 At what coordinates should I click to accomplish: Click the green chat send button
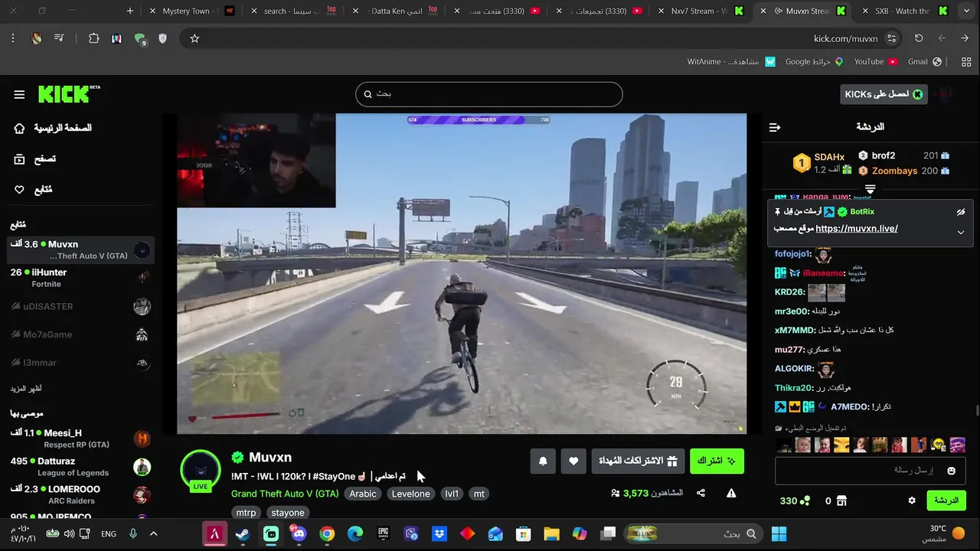946,500
